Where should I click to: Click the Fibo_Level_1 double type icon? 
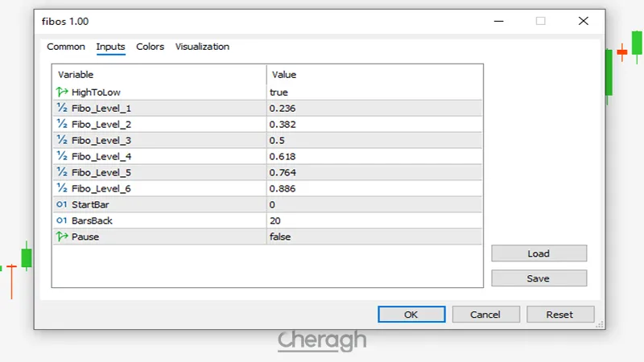point(62,108)
